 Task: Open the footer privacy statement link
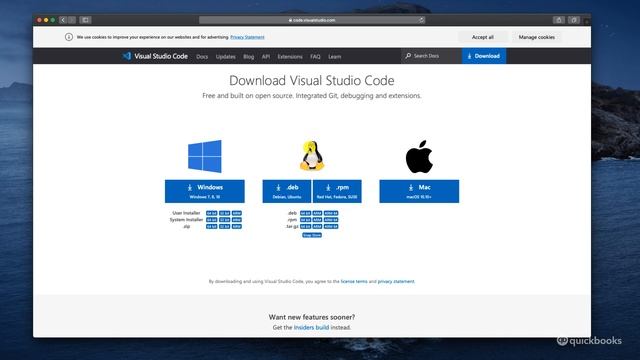[396, 281]
